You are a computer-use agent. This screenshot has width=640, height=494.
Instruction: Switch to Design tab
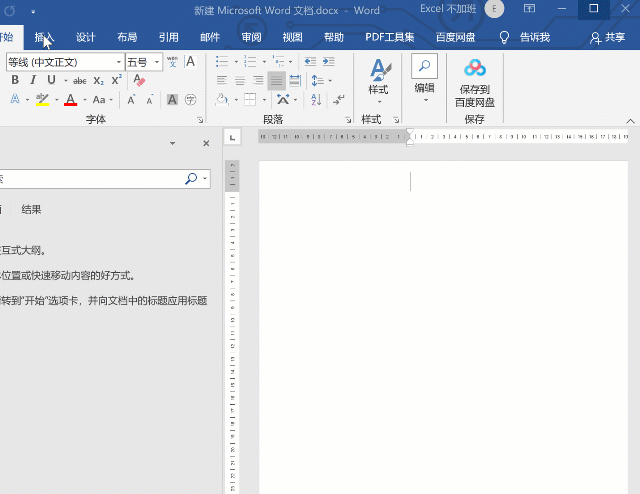point(86,37)
